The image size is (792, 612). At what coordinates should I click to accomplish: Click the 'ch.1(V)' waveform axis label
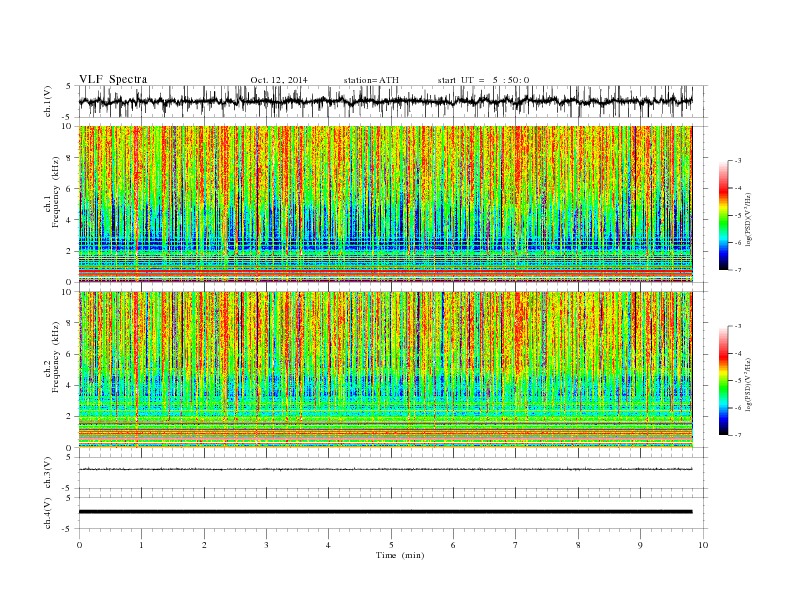[48, 101]
